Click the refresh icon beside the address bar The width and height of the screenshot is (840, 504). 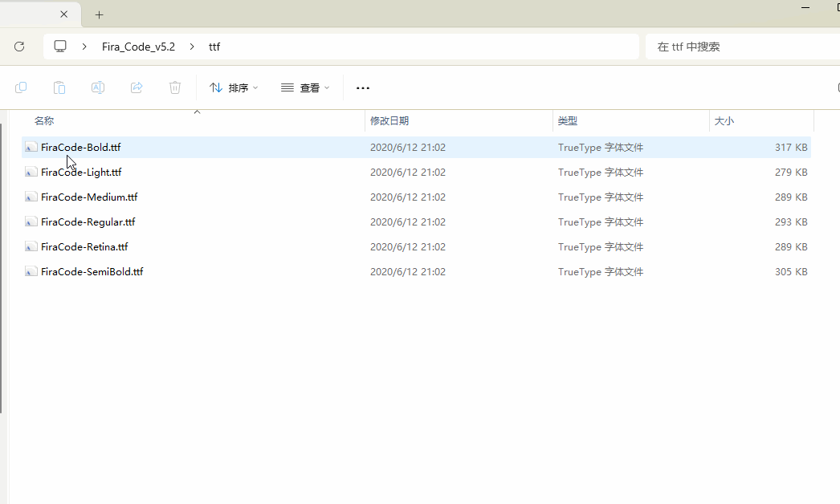(x=19, y=47)
